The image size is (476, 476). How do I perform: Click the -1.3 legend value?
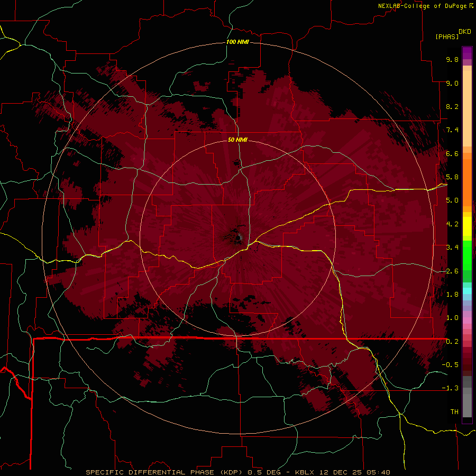click(450, 388)
